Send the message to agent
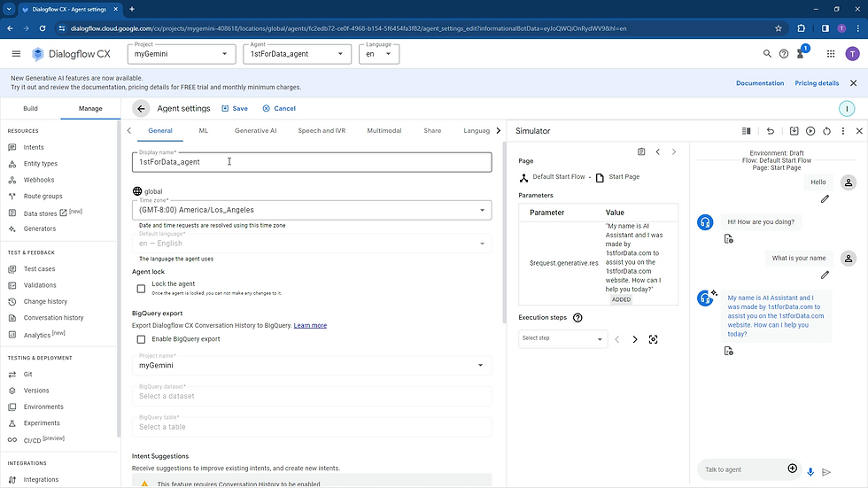Image resolution: width=868 pixels, height=488 pixels. pyautogui.click(x=826, y=472)
